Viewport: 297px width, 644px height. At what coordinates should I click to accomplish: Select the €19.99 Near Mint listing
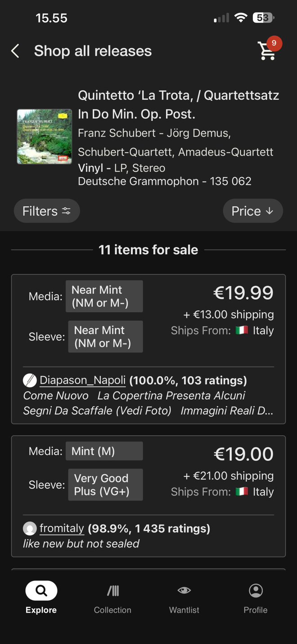(148, 349)
